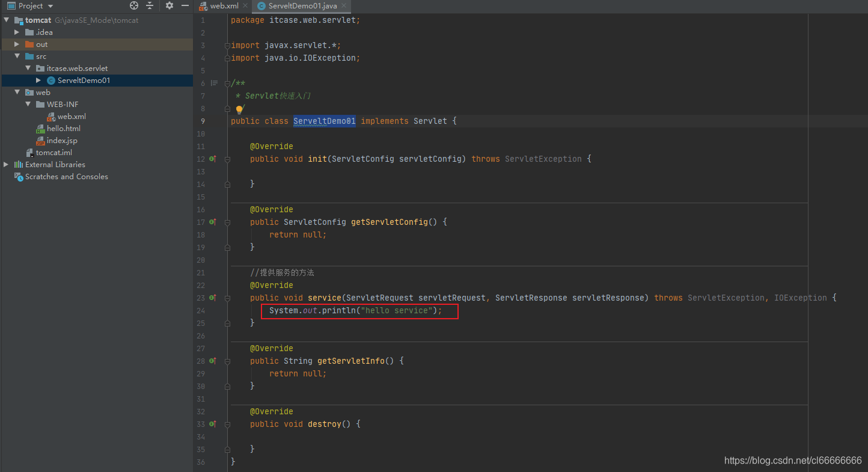Click the tomcat.iml file icon

pyautogui.click(x=29, y=153)
